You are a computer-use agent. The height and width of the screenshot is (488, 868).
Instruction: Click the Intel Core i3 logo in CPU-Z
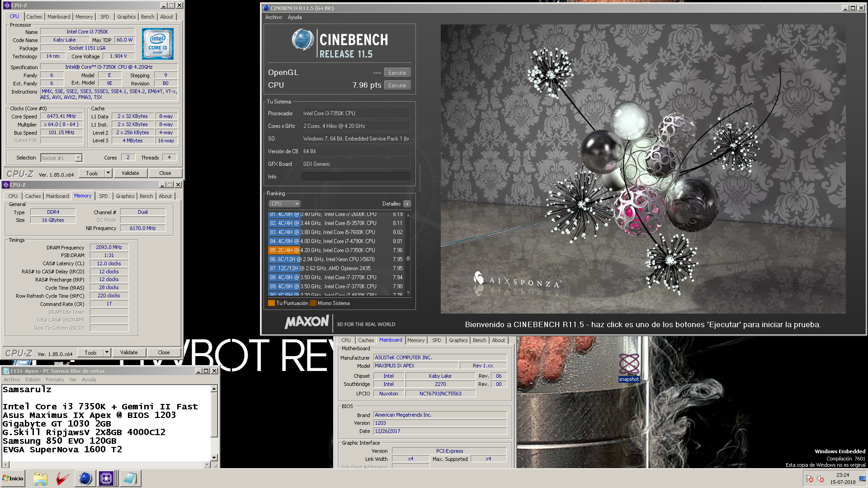click(x=157, y=44)
